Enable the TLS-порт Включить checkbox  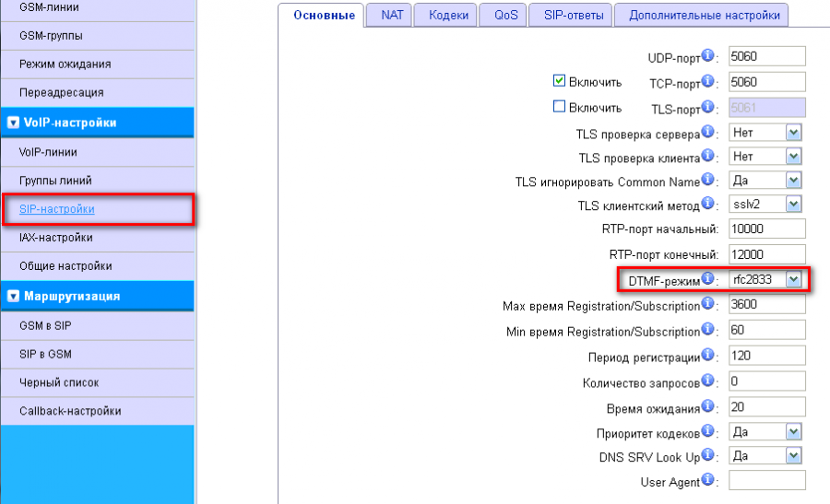click(558, 107)
